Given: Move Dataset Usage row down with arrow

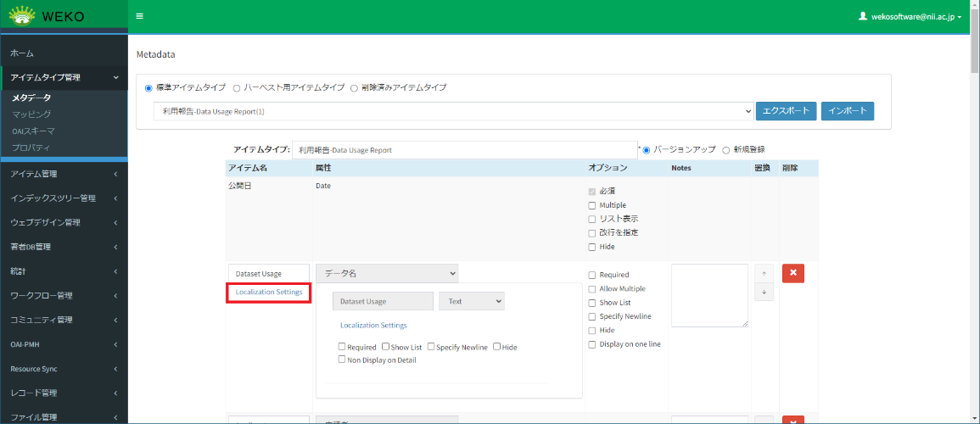Looking at the screenshot, I should [x=764, y=292].
